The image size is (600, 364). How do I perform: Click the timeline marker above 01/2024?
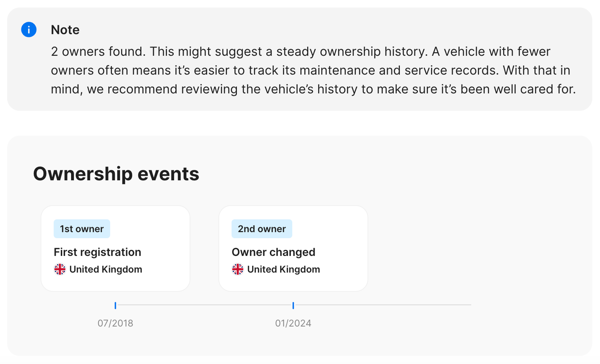(293, 305)
